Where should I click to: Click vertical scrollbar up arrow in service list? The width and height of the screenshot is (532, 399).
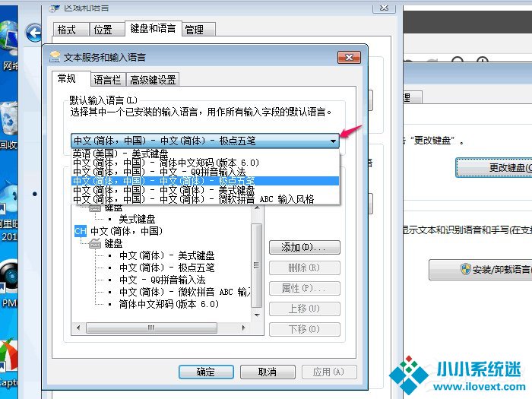(257, 207)
